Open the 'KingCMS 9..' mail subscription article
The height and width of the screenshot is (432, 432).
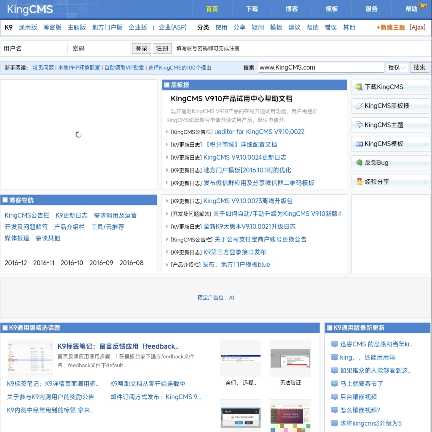coord(156,397)
